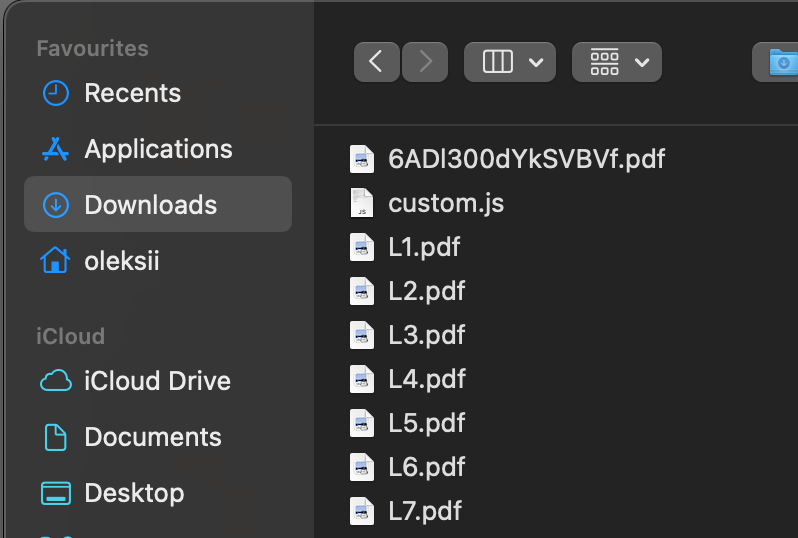Viewport: 798px width, 538px height.
Task: Click the Documents page icon
Action: [x=55, y=437]
